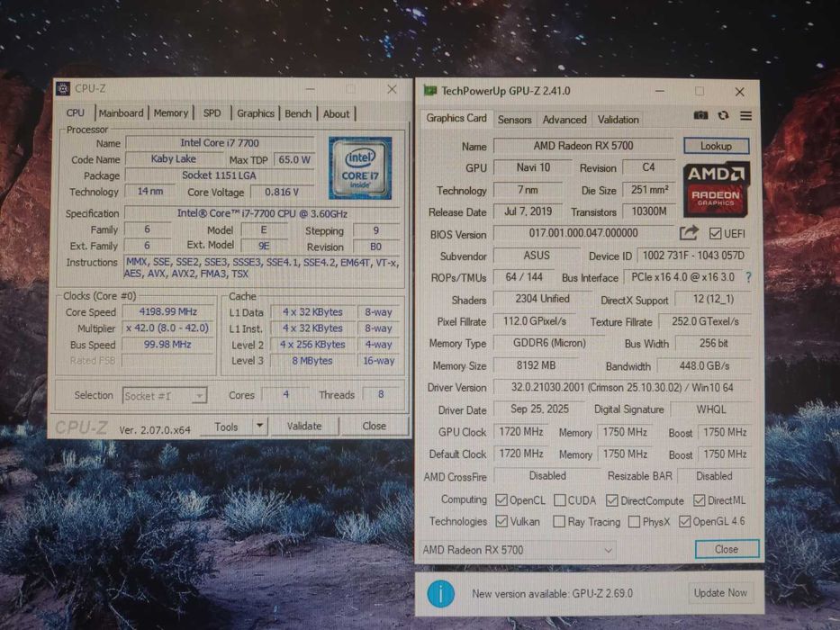Toggle the DirectML checkbox
Screen dimensions: 840x630
pos(699,500)
